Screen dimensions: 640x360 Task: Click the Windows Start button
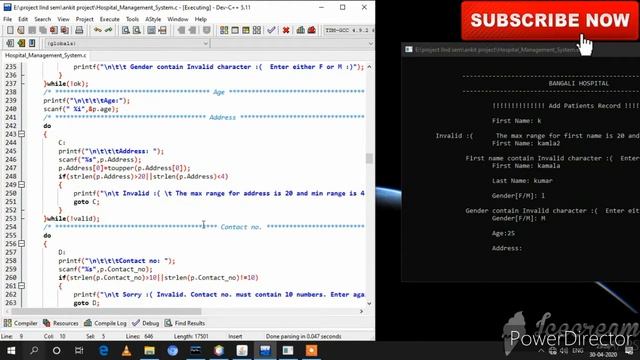(x=11, y=351)
